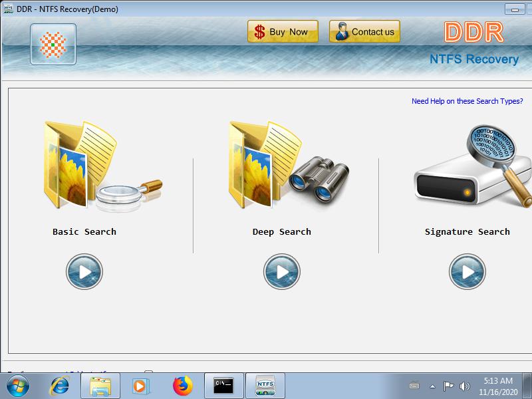This screenshot has height=399, width=532.
Task: Select the Deep Search label
Action: click(281, 231)
